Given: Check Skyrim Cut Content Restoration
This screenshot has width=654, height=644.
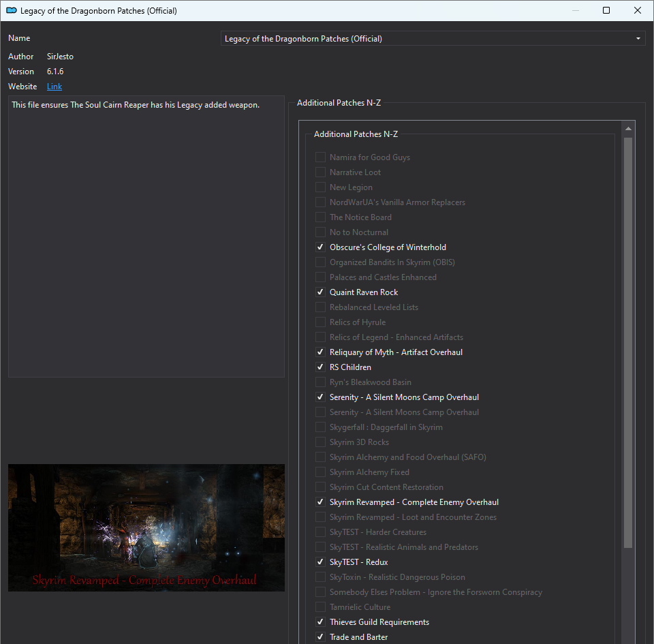Looking at the screenshot, I should [x=320, y=487].
